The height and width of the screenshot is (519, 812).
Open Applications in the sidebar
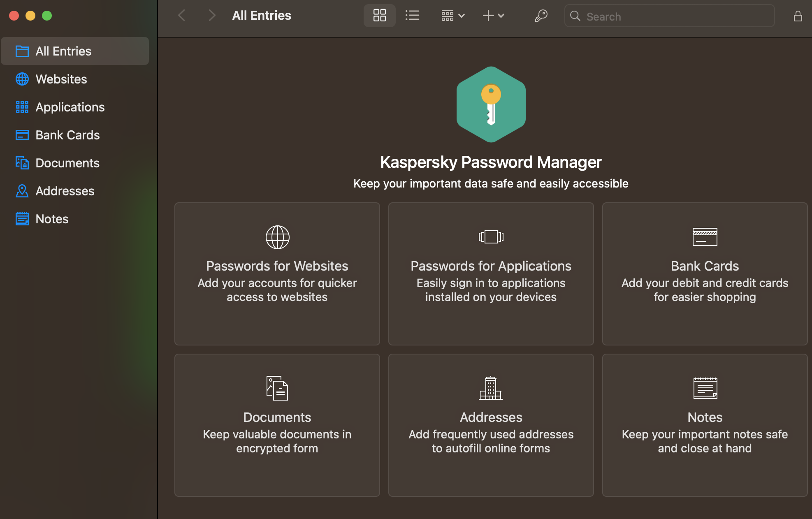click(75, 107)
